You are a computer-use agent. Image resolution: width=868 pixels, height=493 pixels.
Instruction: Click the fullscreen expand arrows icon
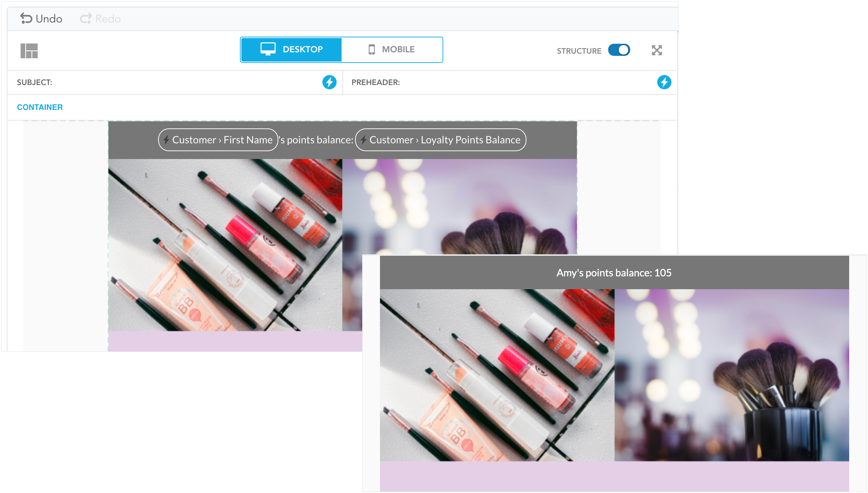657,51
